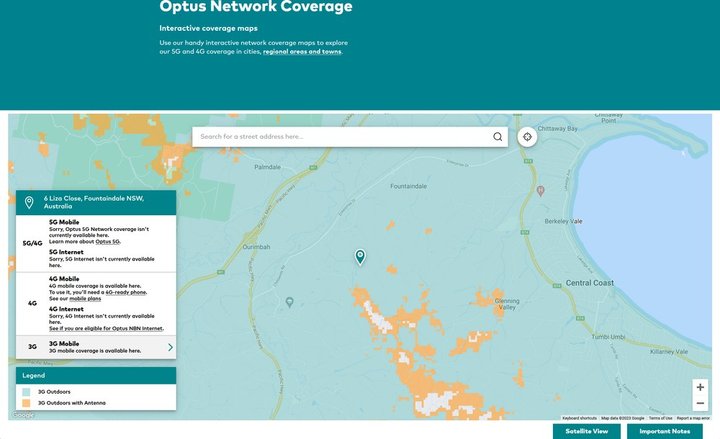The image size is (720, 439).
Task: Open the 4G-ready phone link
Action: point(126,292)
